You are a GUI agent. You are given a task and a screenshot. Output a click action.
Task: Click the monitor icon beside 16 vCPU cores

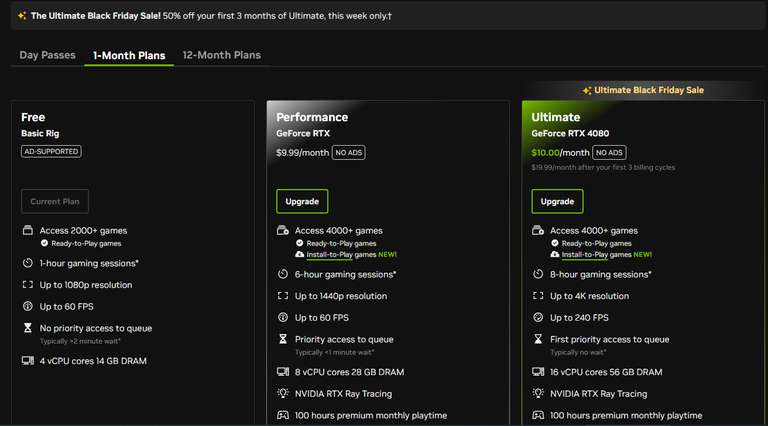tap(538, 372)
